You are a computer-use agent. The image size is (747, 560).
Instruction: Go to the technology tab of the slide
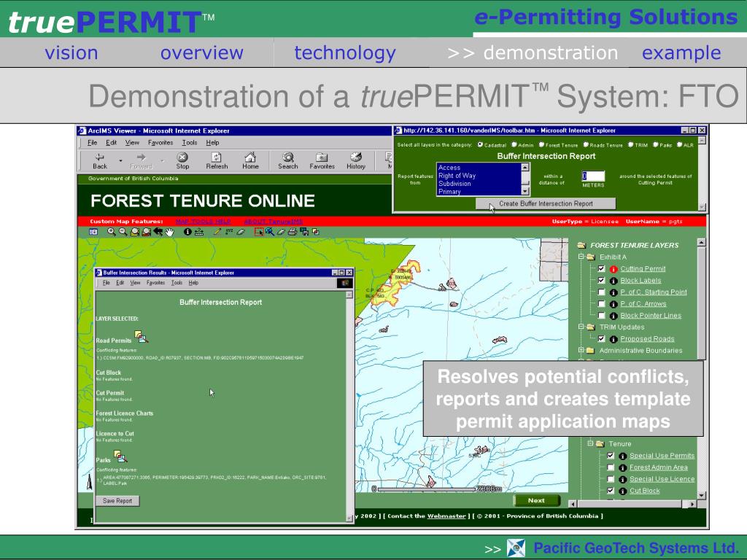345,52
